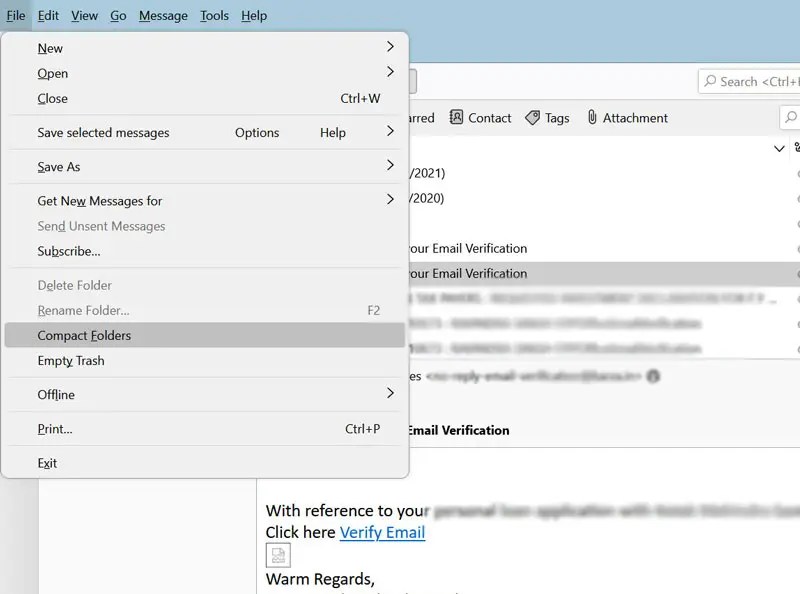This screenshot has width=800, height=594.
Task: Toggle the Contact quick filter
Action: pyautogui.click(x=480, y=118)
